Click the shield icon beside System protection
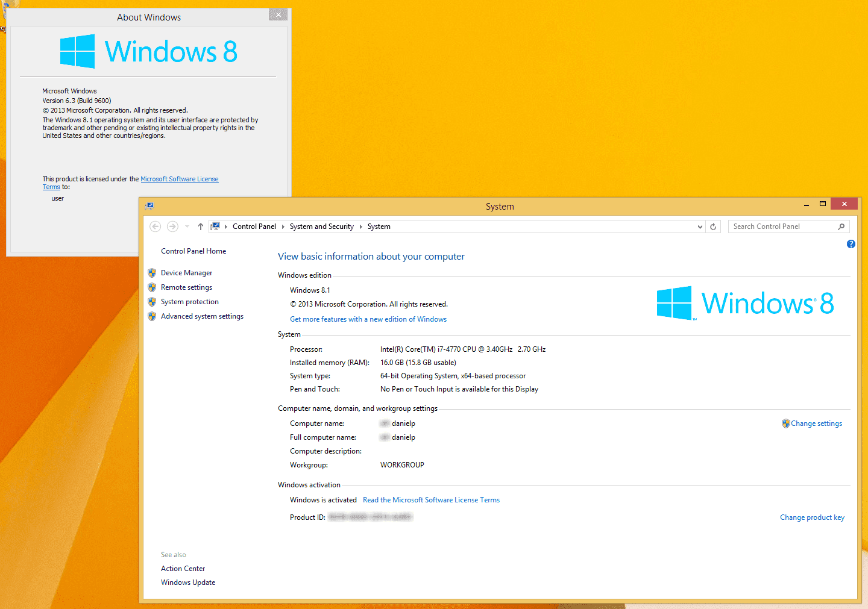Image resolution: width=868 pixels, height=609 pixels. pos(152,302)
